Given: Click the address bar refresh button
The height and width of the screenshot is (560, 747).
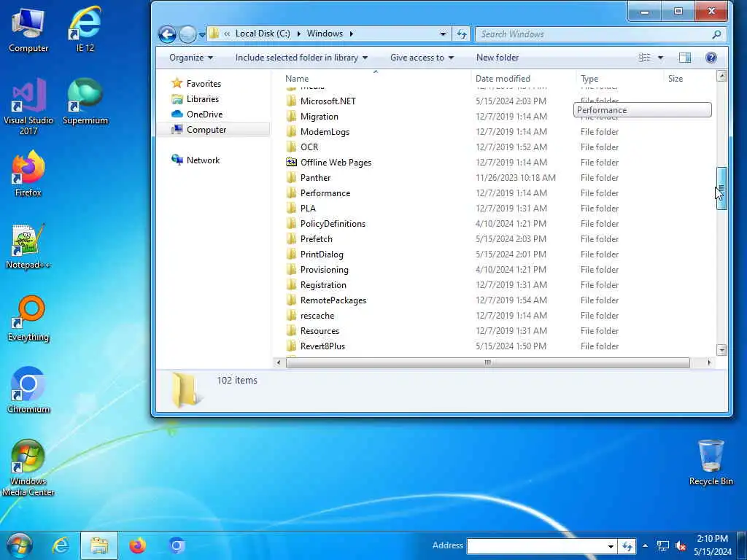Looking at the screenshot, I should pyautogui.click(x=462, y=34).
